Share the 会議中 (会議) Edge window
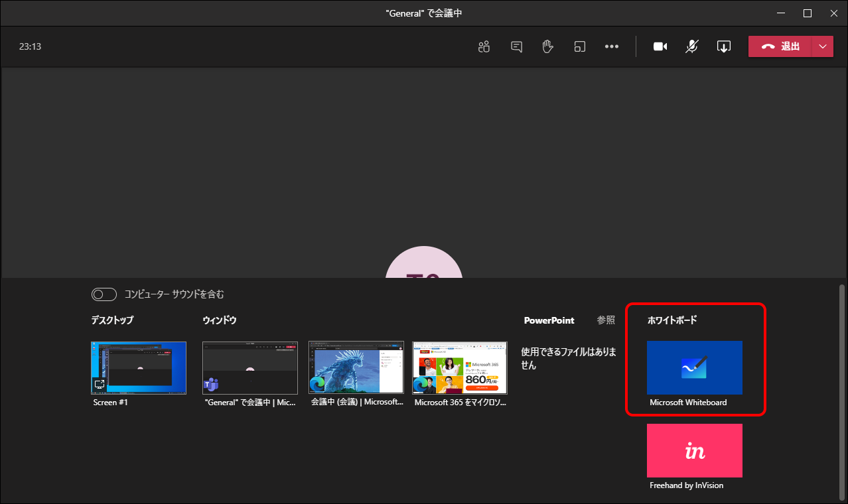 (356, 367)
